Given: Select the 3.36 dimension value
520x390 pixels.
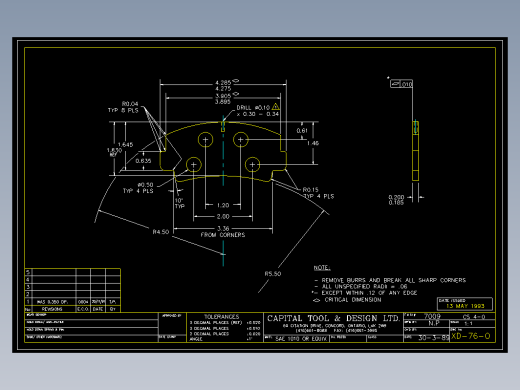Looking at the screenshot, I should (x=223, y=228).
